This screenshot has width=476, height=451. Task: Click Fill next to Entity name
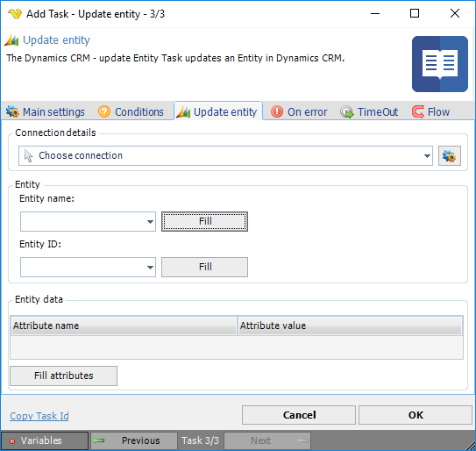tap(204, 221)
